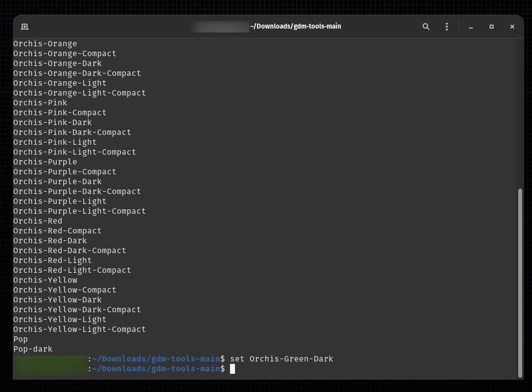Viewport: 532px width, 392px height.
Task: Click the Orchis-Yellow-Light-Compact entry
Action: click(x=79, y=329)
